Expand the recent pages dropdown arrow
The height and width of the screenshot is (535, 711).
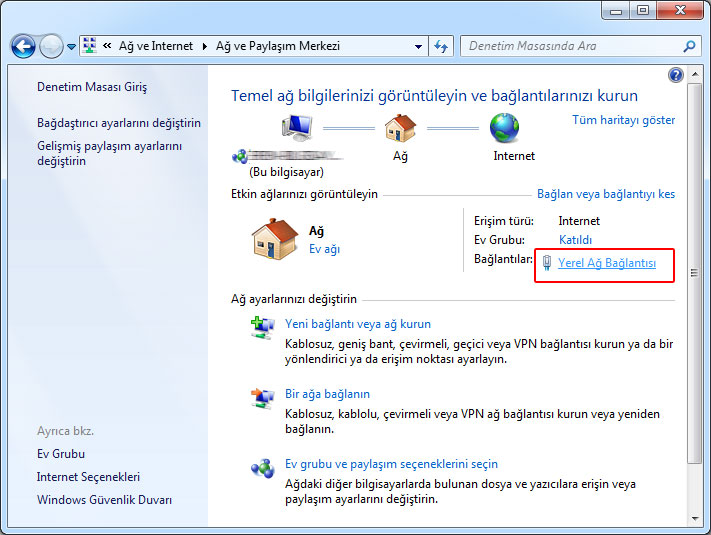coord(71,47)
